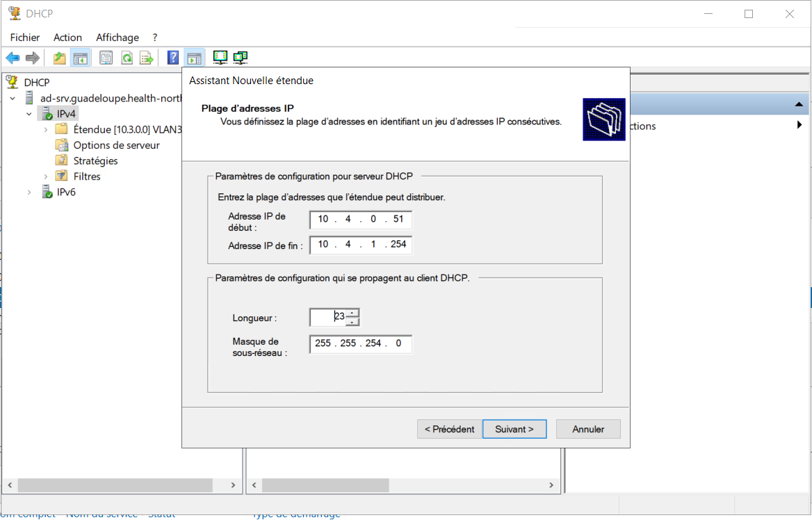Click the single-monitor server toolbar icon

click(220, 58)
